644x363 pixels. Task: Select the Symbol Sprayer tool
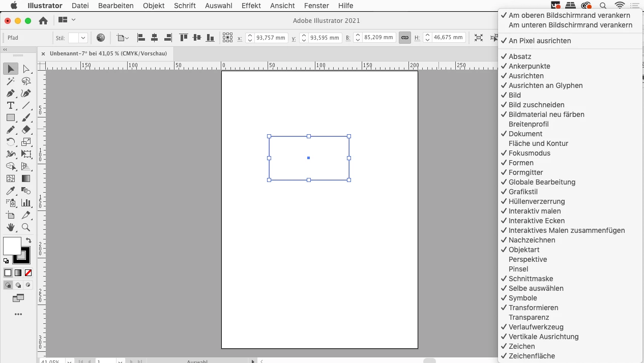pyautogui.click(x=11, y=203)
